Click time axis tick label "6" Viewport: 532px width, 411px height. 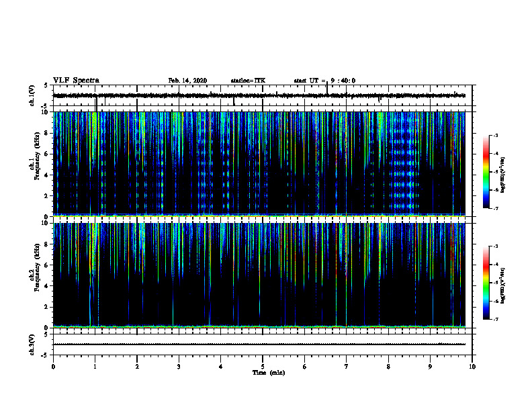tap(305, 367)
